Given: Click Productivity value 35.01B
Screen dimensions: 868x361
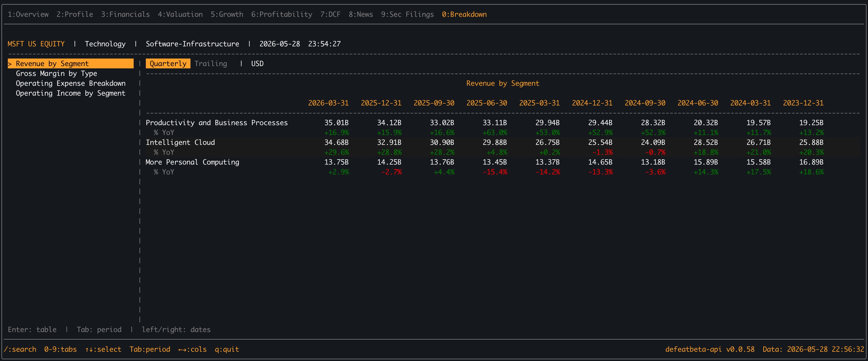Looking at the screenshot, I should (x=337, y=123).
